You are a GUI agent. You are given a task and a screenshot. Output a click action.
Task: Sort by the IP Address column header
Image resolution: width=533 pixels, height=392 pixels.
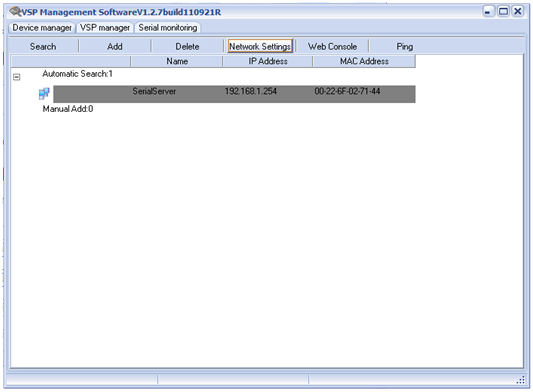pyautogui.click(x=268, y=61)
